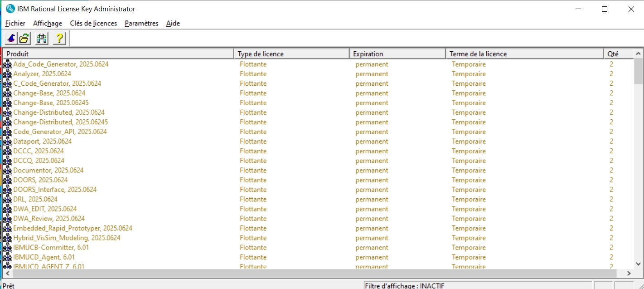This screenshot has width=644, height=289.
Task: Click the 'Prêt' status bar text
Action: point(9,286)
